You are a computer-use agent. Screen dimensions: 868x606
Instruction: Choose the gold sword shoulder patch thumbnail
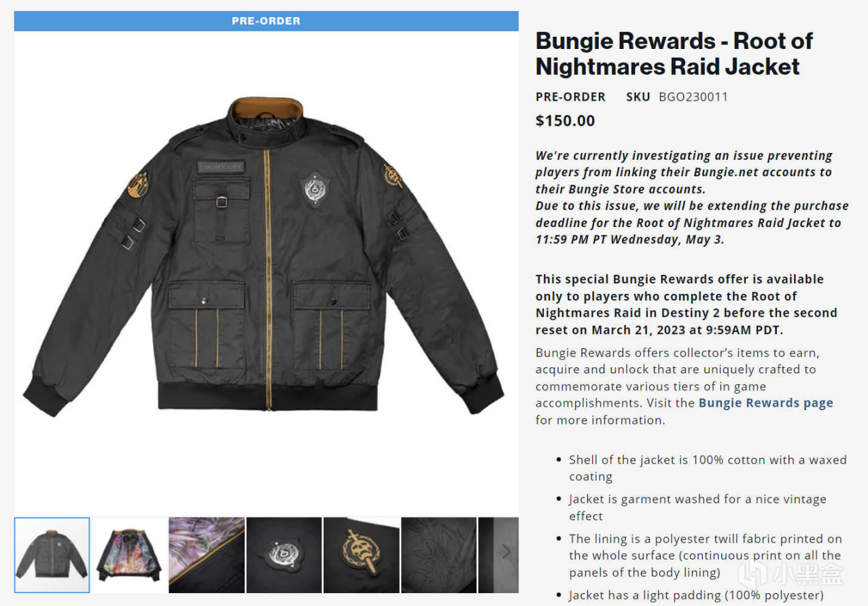coord(362,554)
